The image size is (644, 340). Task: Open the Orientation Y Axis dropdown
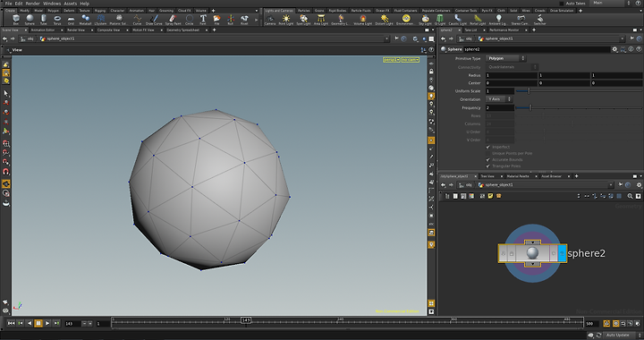[x=498, y=99]
